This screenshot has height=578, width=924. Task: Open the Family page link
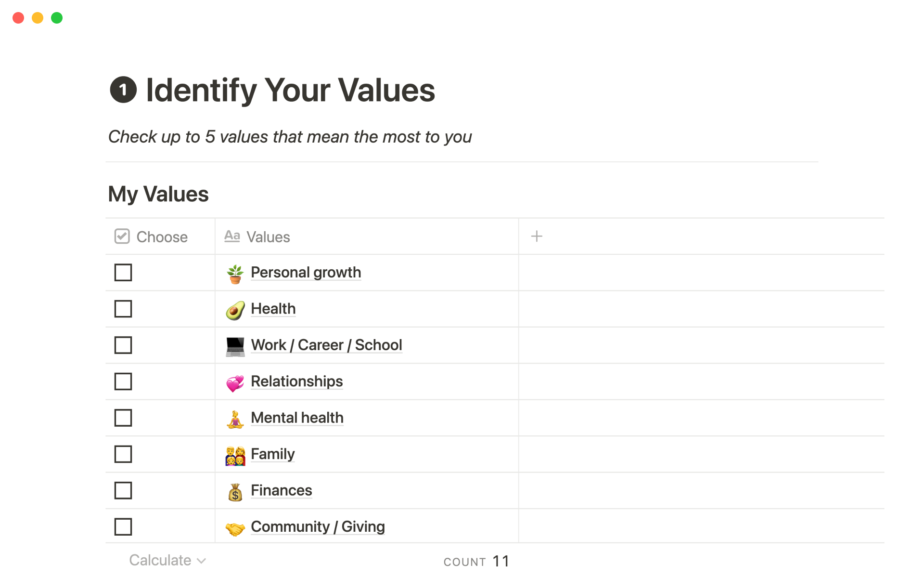tap(272, 454)
